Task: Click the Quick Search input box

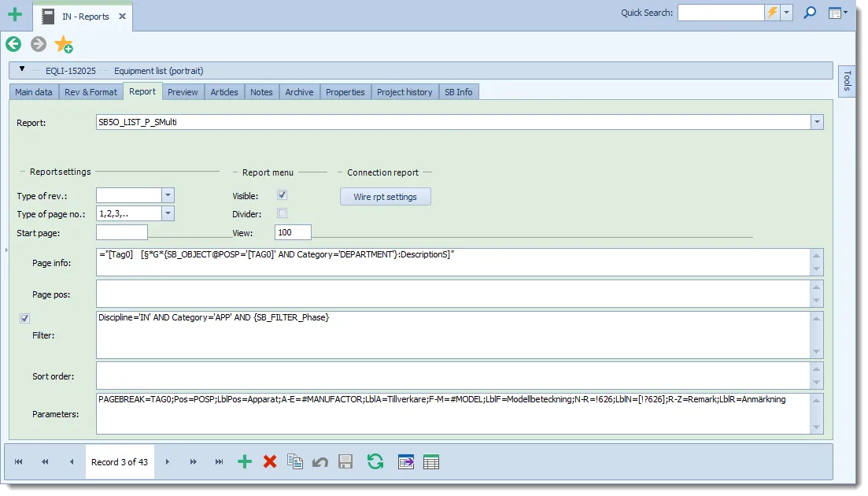Action: click(722, 13)
